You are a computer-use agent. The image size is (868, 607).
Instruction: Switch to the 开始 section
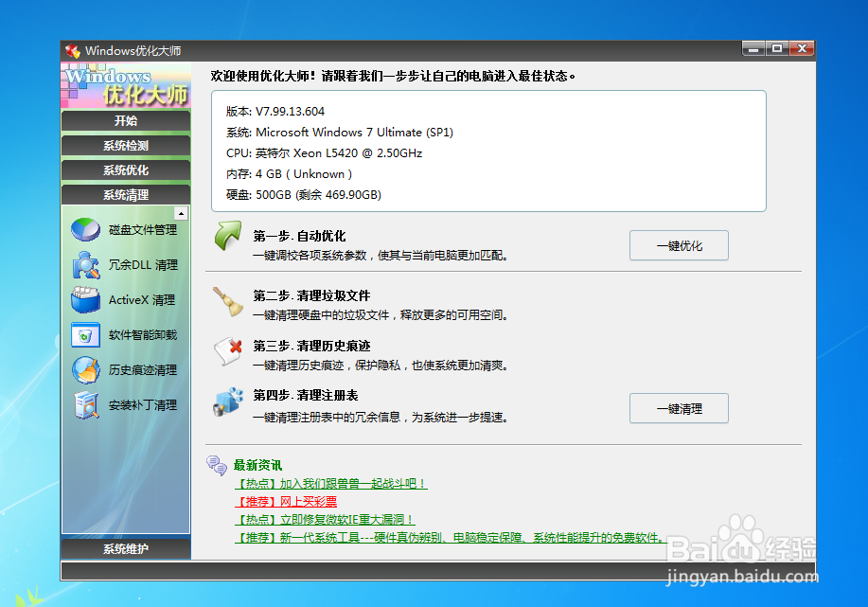126,120
